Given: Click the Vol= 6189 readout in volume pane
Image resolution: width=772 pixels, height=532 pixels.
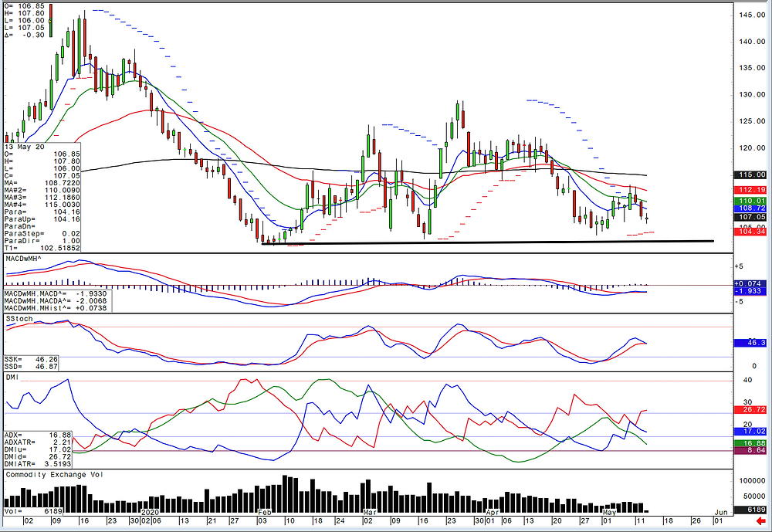Looking at the screenshot, I should pyautogui.click(x=33, y=511).
